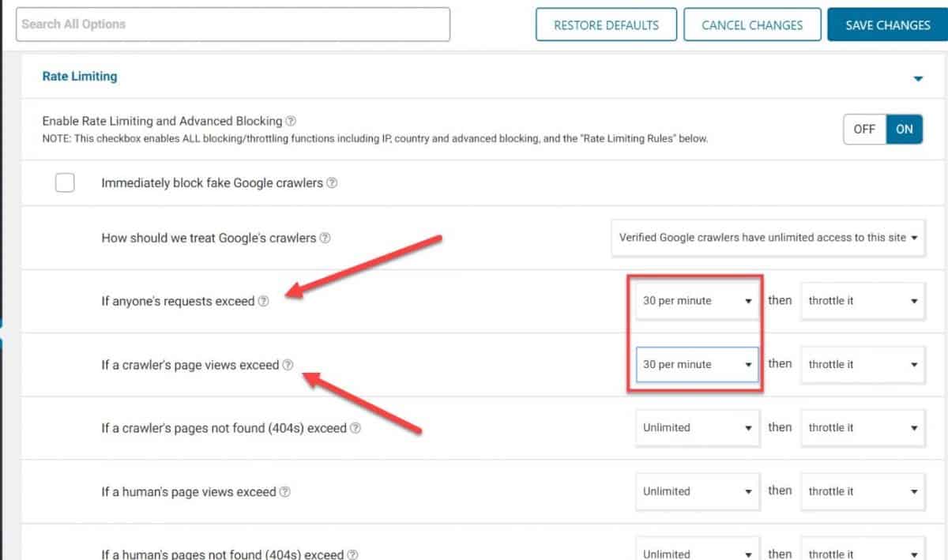Image resolution: width=948 pixels, height=560 pixels.
Task: Click the 'Enable Rate Limiting and Advanced Blocking' label
Action: [x=162, y=122]
